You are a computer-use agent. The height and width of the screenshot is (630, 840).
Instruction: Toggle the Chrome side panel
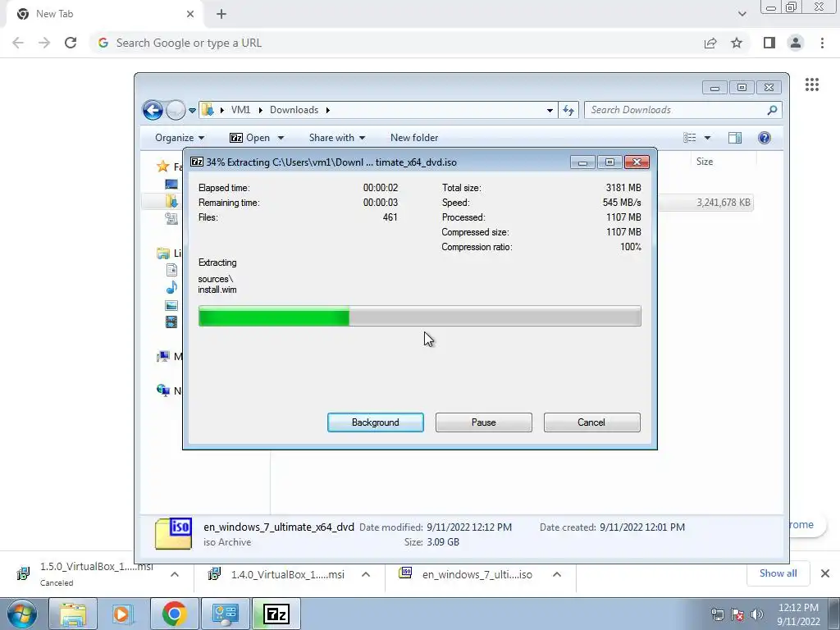coord(769,43)
